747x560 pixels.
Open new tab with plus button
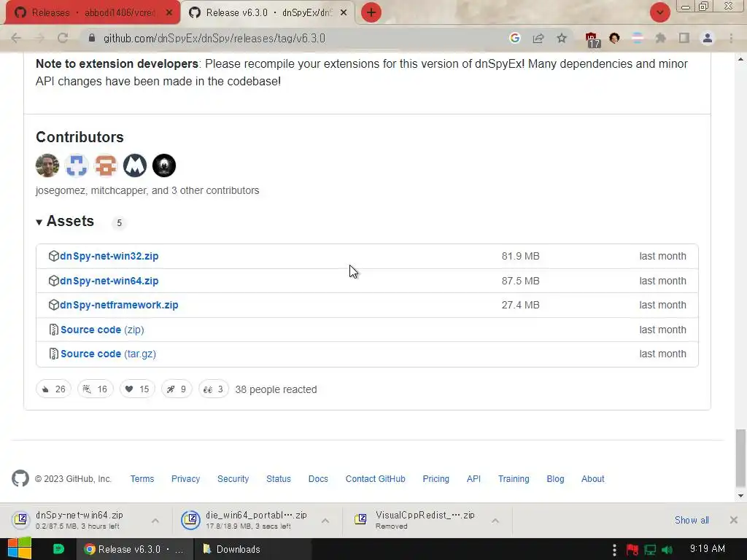[x=371, y=12]
